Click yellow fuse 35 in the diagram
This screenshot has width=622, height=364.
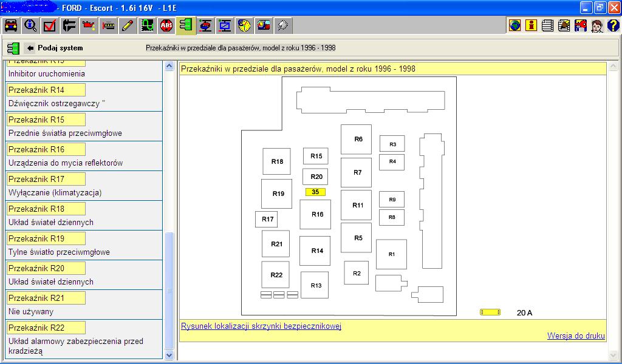click(315, 192)
